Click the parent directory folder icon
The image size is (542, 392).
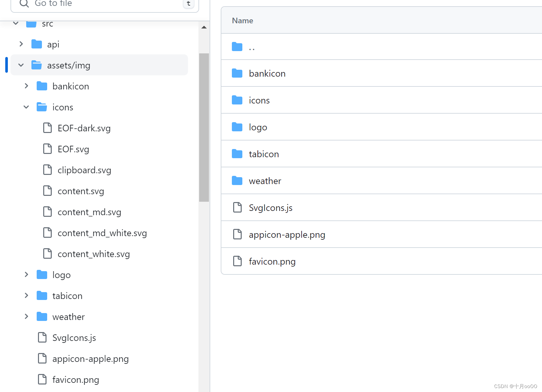(237, 47)
